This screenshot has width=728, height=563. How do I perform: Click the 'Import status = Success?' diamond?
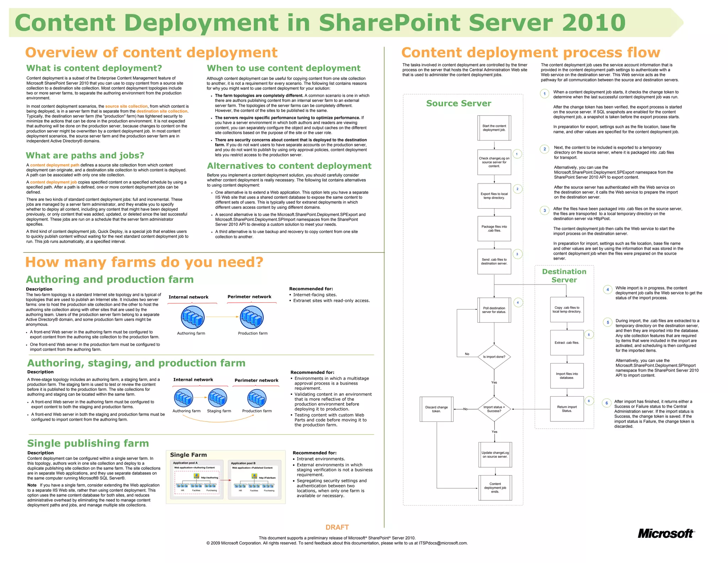click(494, 409)
